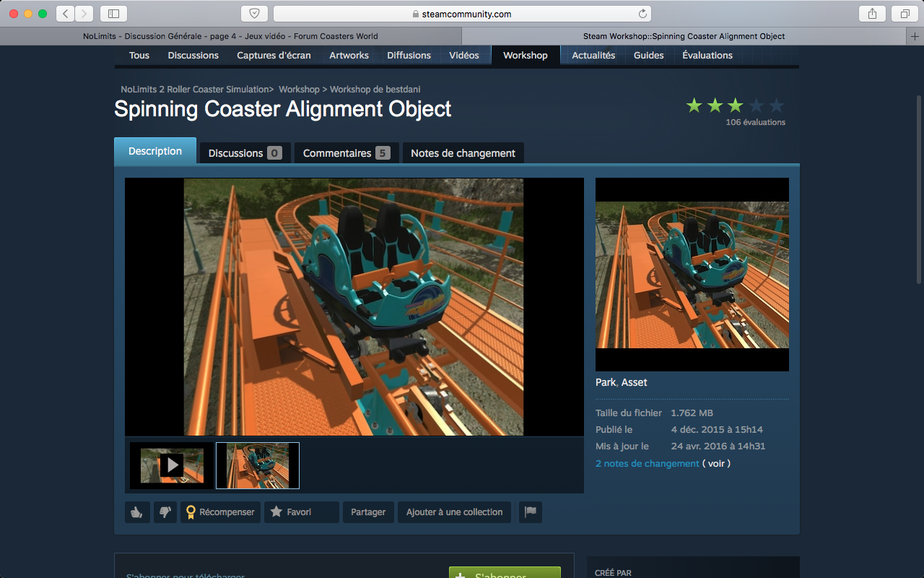Rate the item with thumbs down
924x578 pixels.
coord(165,512)
